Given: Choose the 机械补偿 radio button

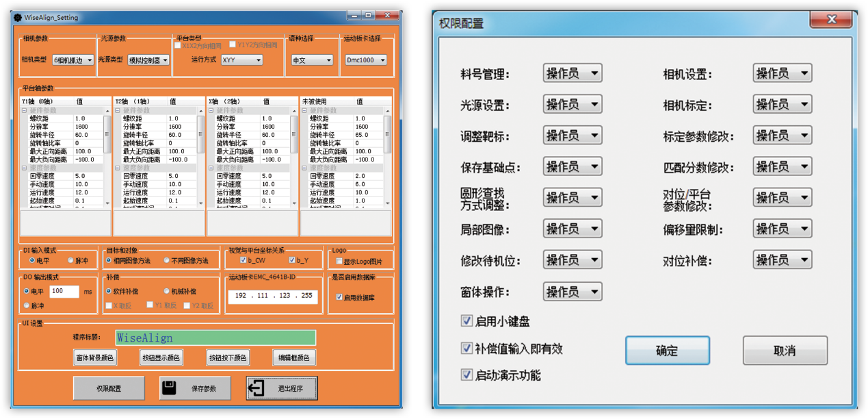Looking at the screenshot, I should click(166, 291).
